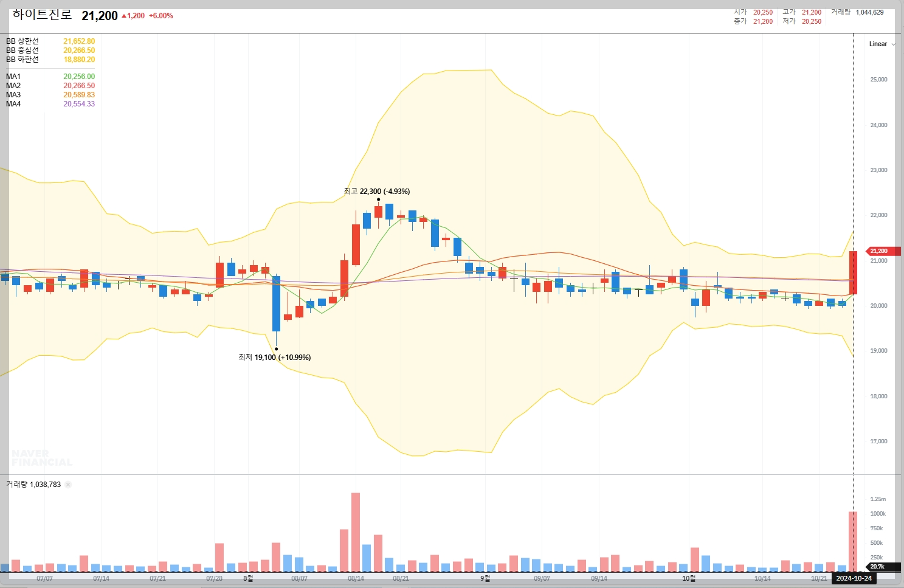Click the MA1 value 20,256.00
This screenshot has width=904, height=588.
point(79,77)
